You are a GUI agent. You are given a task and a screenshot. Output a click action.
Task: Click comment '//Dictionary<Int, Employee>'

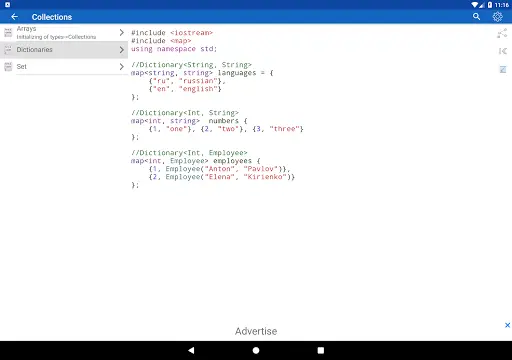(189, 153)
